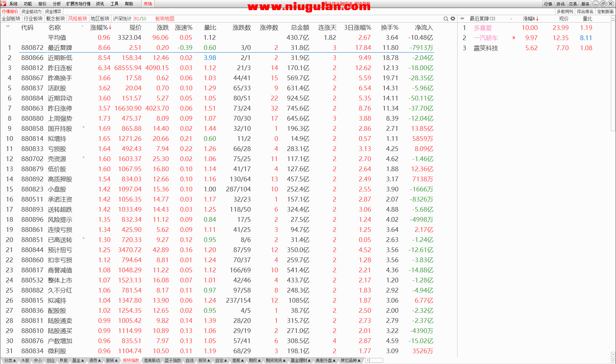Viewport: 616px width, 364px height.
Task: Click the 综合排名 button
Action: point(585,11)
